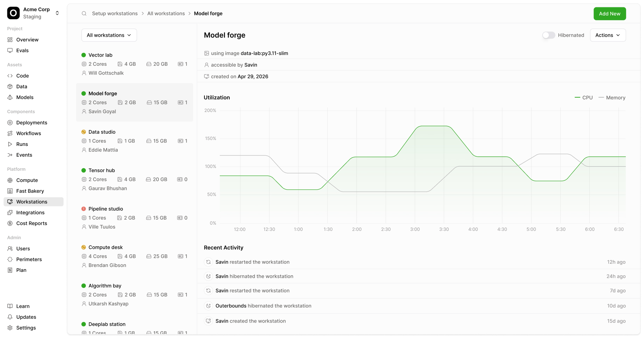Click the All workstations breadcrumb link
This screenshot has height=338, width=644.
[x=166, y=13]
